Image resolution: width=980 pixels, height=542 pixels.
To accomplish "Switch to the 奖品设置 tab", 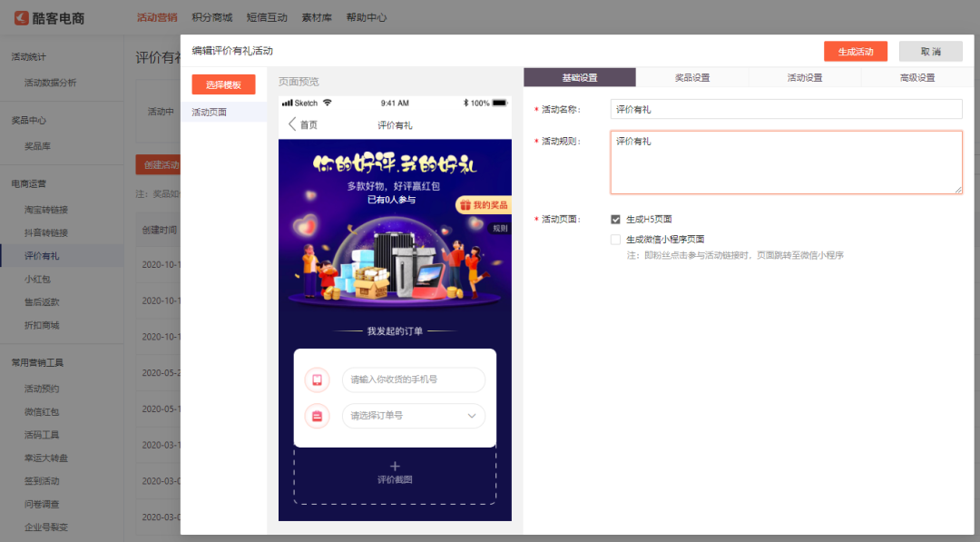I will click(691, 77).
